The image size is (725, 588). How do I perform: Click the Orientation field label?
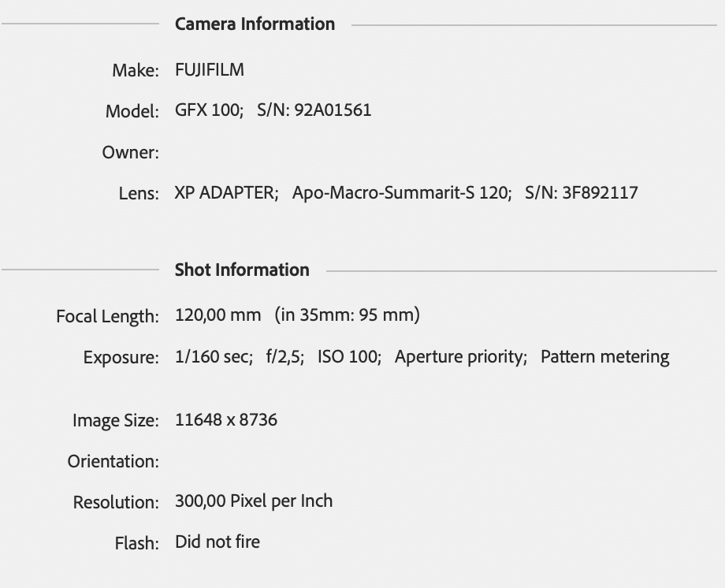(x=113, y=461)
